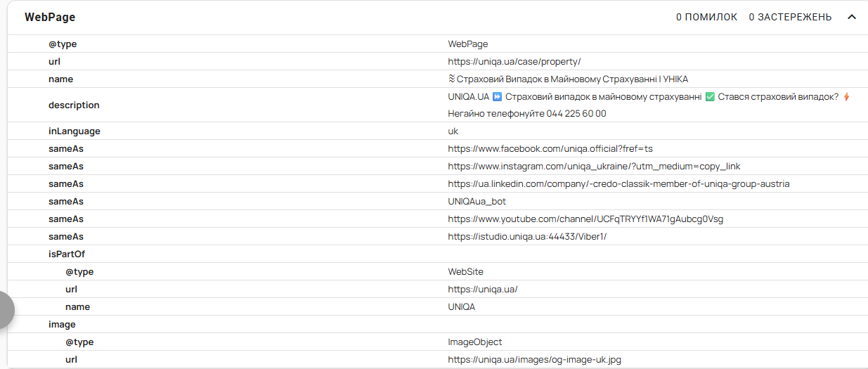Select the isPartOf property row
Image resolution: width=868 pixels, height=369 pixels.
point(67,254)
